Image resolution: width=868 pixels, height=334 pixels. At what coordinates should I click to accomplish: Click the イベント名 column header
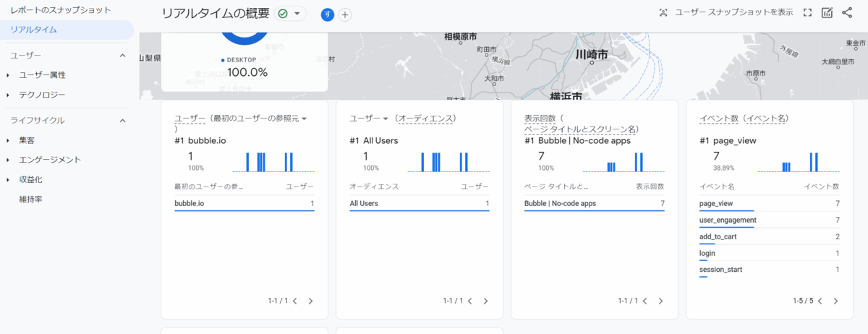(x=717, y=187)
